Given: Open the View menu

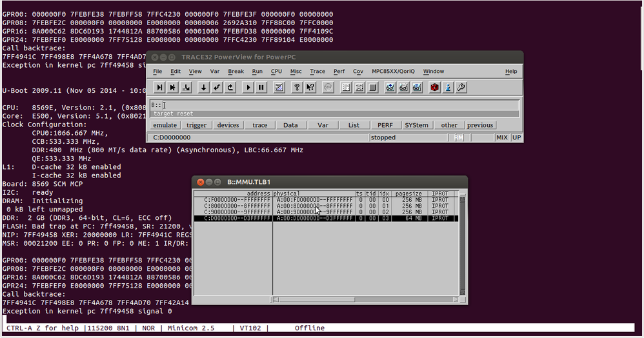Looking at the screenshot, I should [x=195, y=71].
